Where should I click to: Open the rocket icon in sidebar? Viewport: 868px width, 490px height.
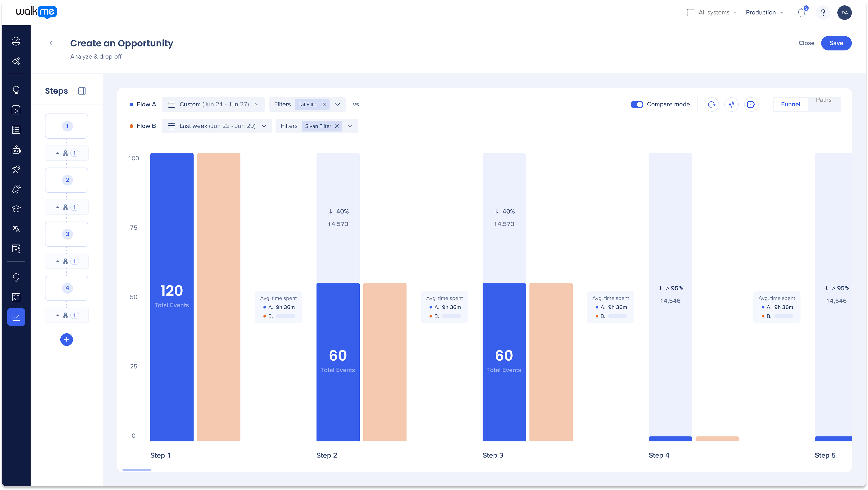coord(16,169)
